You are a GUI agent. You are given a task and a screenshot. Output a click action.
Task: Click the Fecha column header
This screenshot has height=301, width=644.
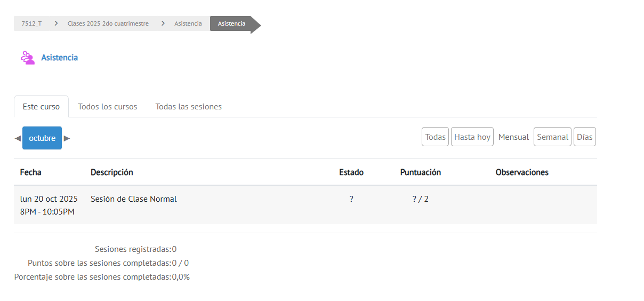30,172
